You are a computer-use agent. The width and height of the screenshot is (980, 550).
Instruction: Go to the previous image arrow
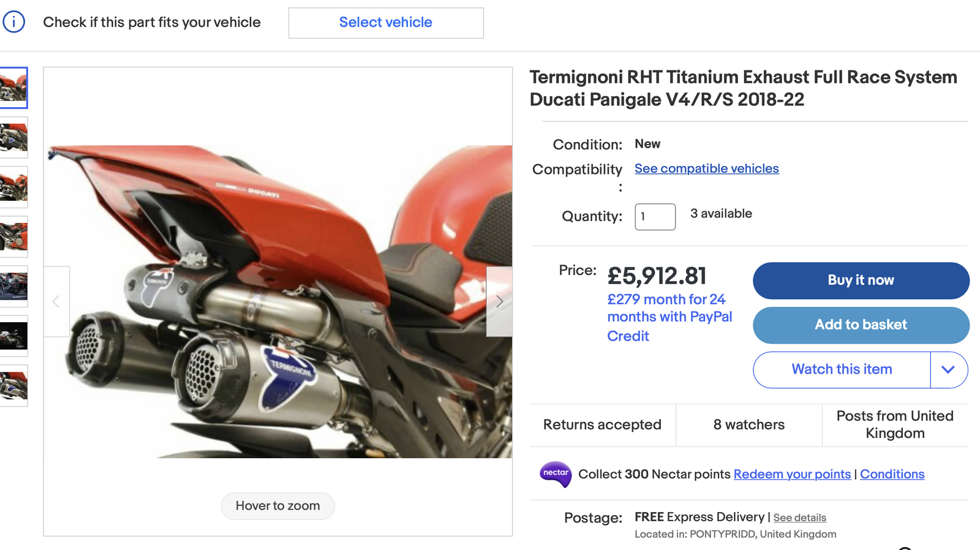coord(56,301)
